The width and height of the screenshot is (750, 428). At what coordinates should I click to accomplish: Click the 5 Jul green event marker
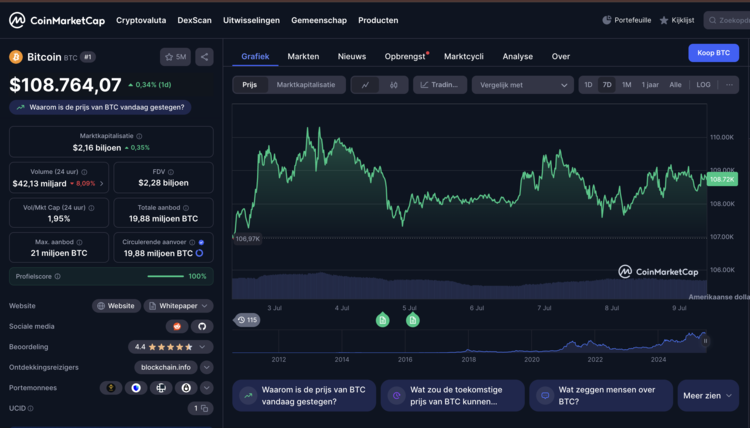click(412, 320)
